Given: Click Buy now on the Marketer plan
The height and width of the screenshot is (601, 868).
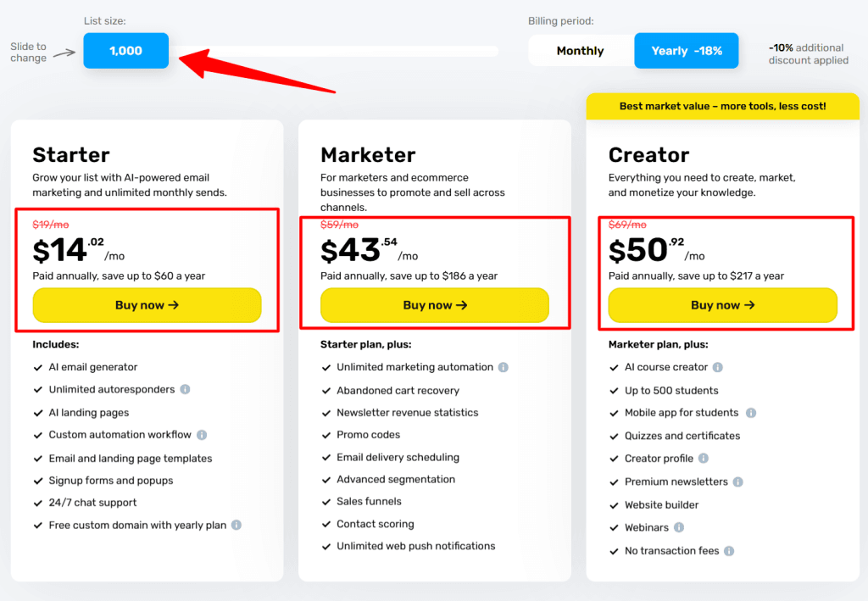Looking at the screenshot, I should 435,305.
